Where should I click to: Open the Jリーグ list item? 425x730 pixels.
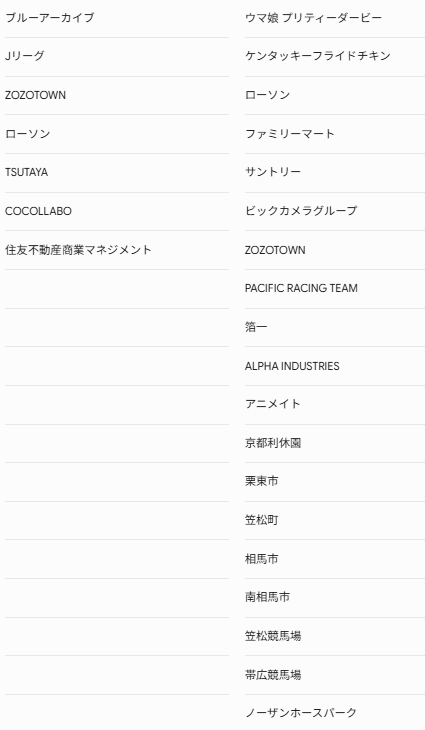[x=25, y=56]
